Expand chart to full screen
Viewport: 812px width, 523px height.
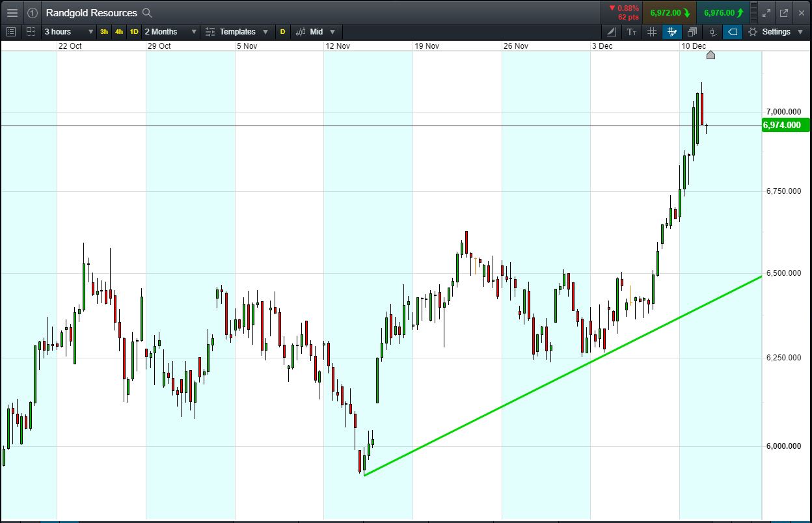coord(766,12)
